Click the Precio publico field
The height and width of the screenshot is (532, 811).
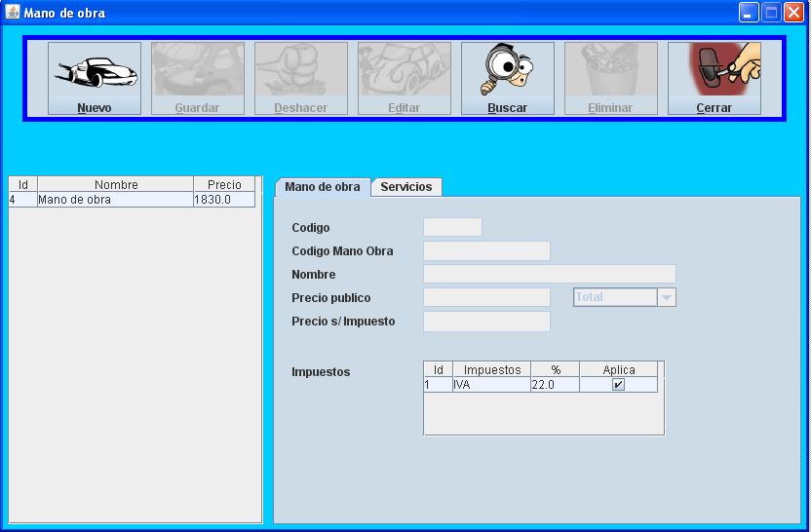pyautogui.click(x=486, y=298)
